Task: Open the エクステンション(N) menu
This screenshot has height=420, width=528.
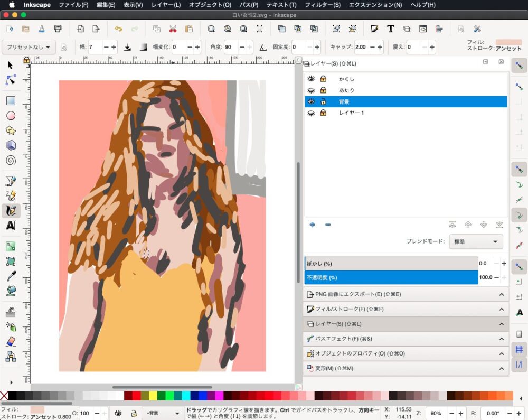Action: pos(375,5)
